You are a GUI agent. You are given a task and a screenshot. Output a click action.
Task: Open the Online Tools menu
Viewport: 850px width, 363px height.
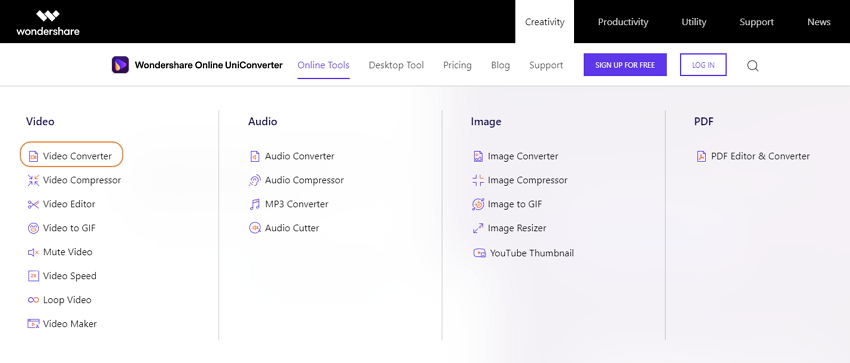[x=324, y=65]
